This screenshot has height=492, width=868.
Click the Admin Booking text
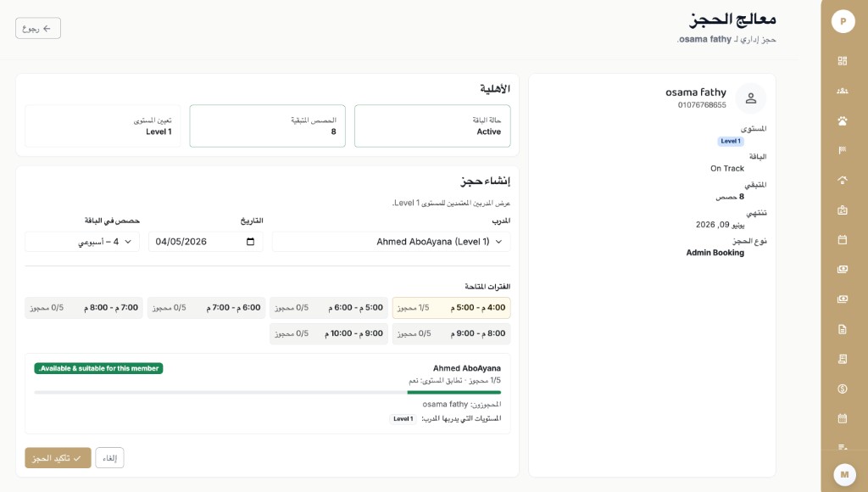[x=715, y=253]
